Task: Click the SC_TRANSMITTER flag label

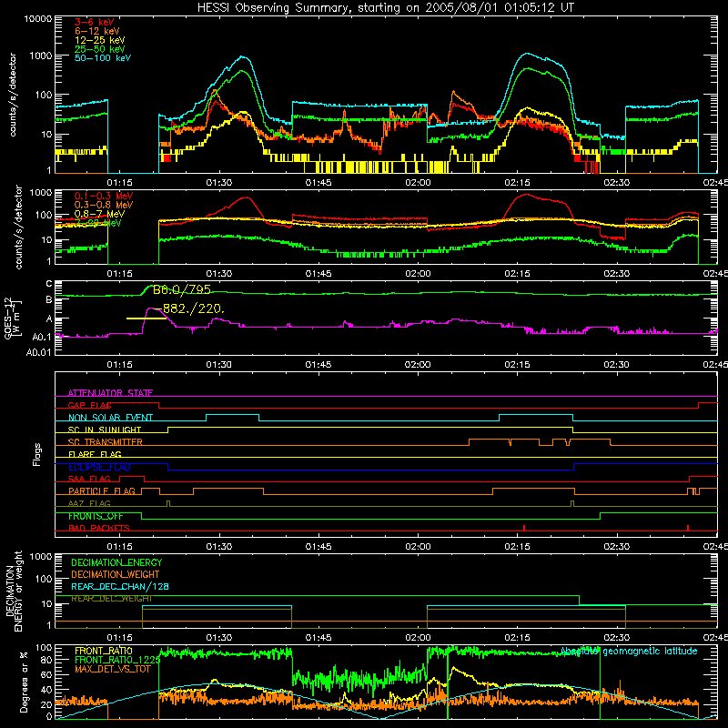Action: [x=106, y=442]
